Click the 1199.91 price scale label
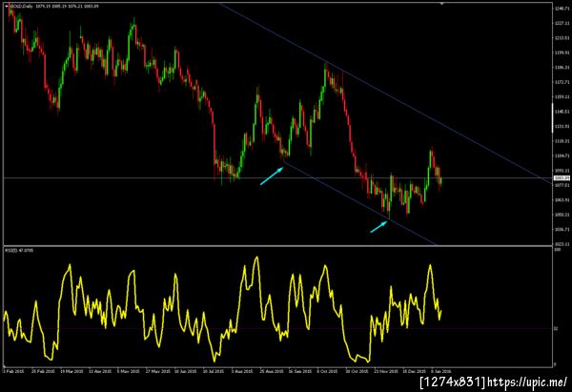This screenshot has height=392, width=572. (562, 52)
